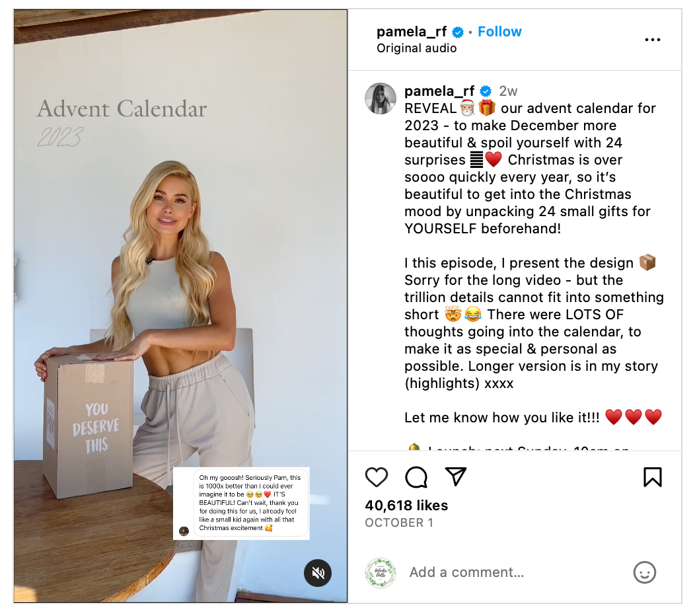This screenshot has height=616, width=695.
Task: Open pamela_rf profile from header username
Action: (x=412, y=32)
